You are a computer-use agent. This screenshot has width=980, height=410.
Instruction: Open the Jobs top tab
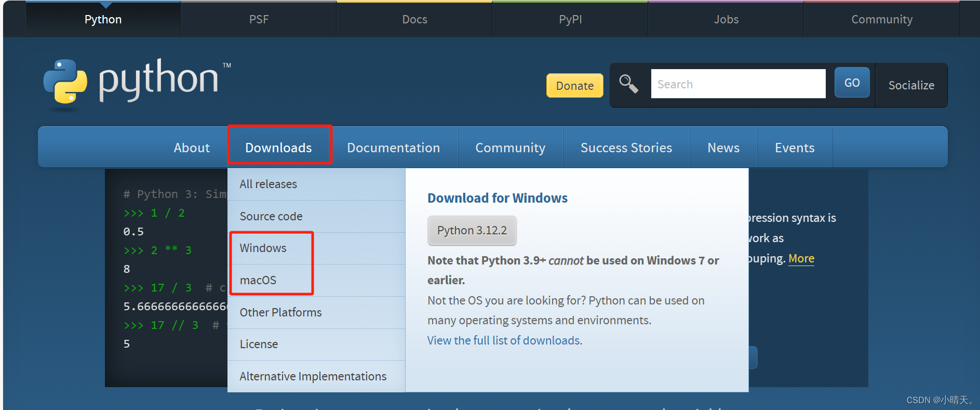(726, 19)
